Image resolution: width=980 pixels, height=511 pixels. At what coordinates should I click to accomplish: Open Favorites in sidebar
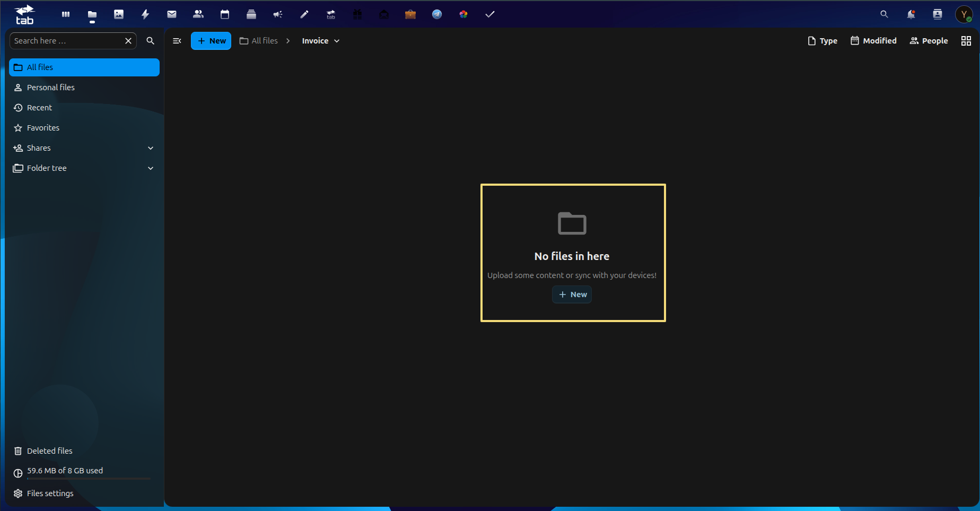tap(84, 128)
